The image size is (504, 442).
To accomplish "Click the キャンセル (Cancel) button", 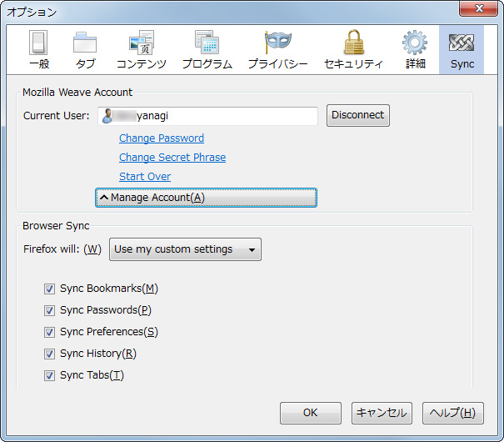I will point(382,413).
